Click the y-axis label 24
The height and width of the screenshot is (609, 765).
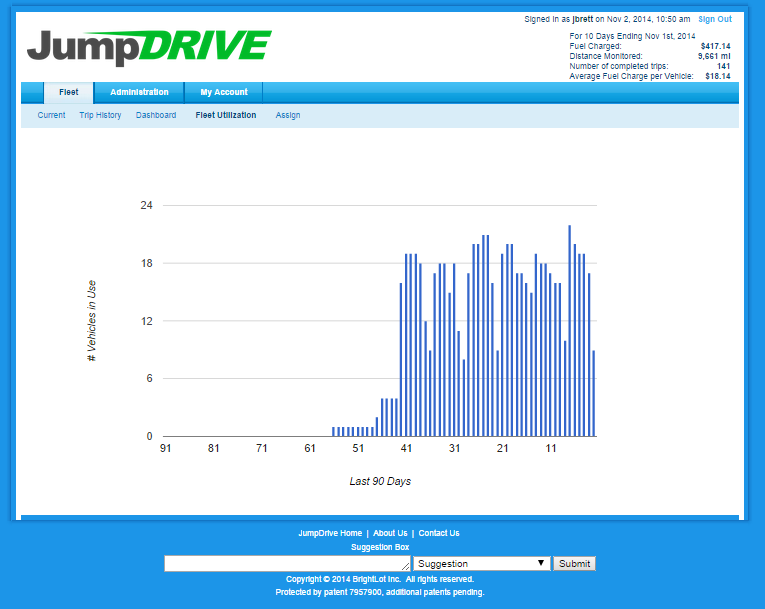pyautogui.click(x=146, y=205)
